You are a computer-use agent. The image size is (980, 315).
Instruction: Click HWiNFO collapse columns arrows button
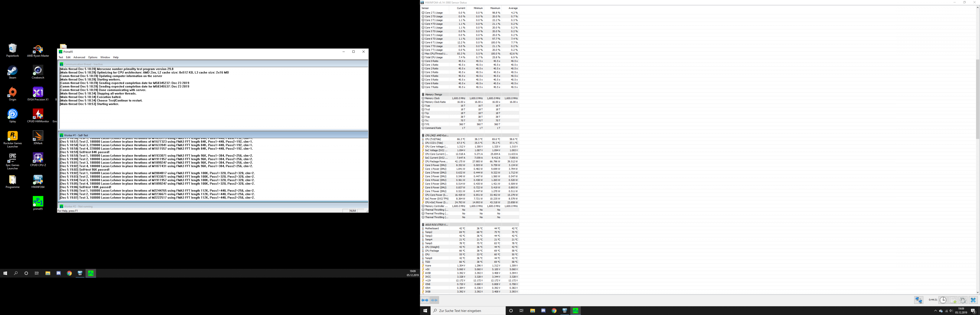click(x=434, y=300)
